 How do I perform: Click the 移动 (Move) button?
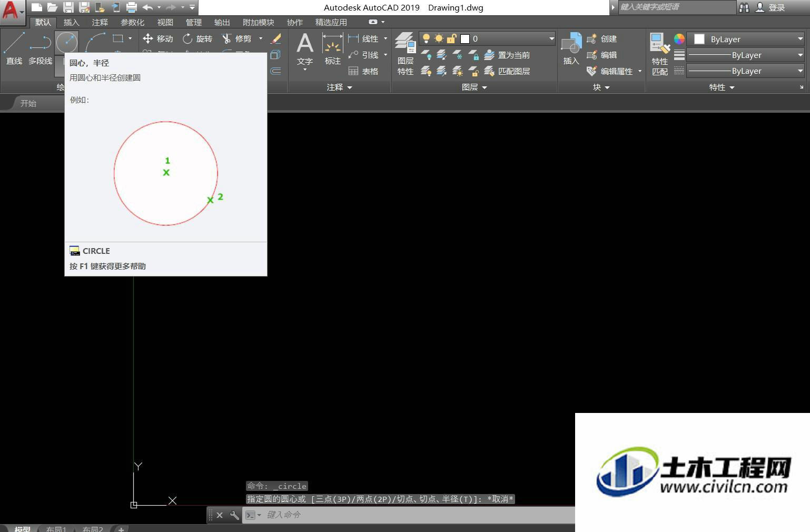pos(157,38)
